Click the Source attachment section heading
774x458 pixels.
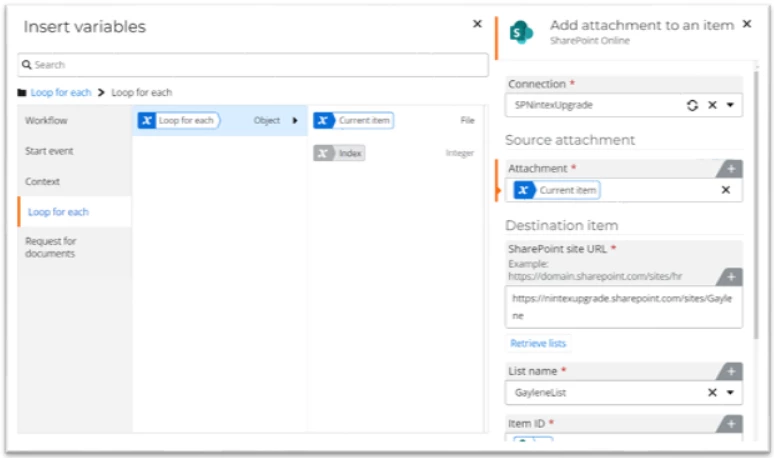(x=570, y=140)
